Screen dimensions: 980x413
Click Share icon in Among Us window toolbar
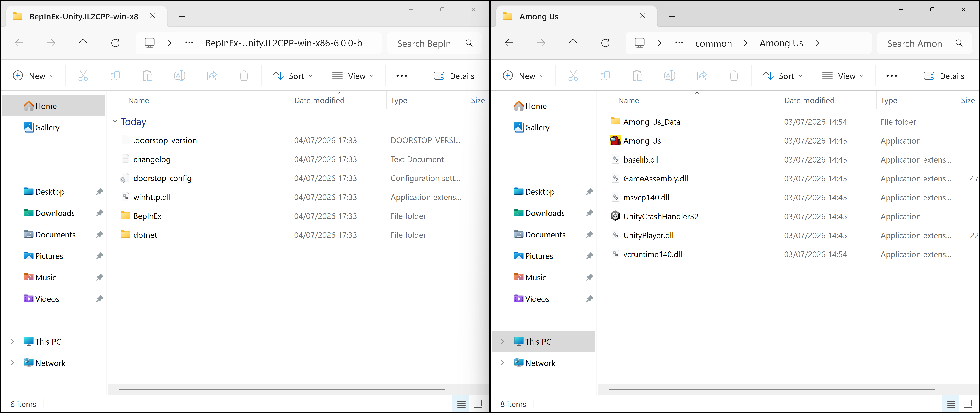click(702, 76)
